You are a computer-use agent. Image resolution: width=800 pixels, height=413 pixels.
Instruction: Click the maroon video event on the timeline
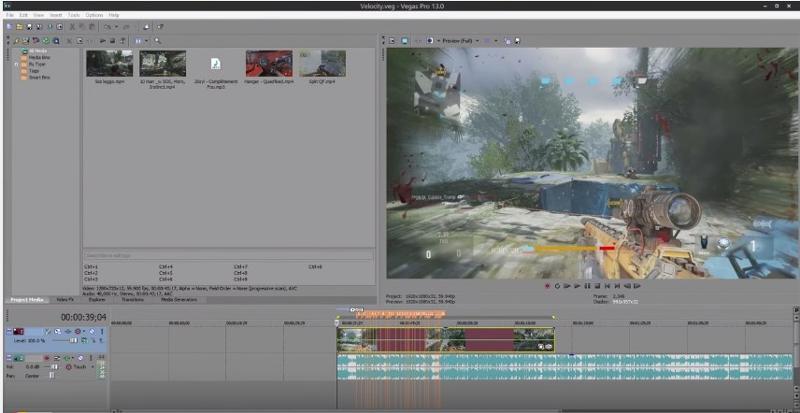pyautogui.click(x=489, y=339)
